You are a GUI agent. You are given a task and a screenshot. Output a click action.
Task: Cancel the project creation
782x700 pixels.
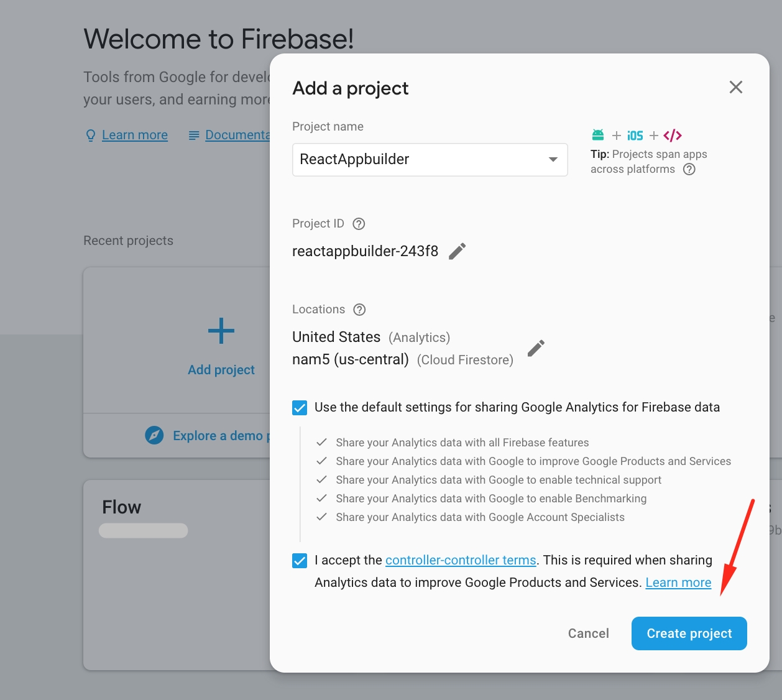coord(588,633)
